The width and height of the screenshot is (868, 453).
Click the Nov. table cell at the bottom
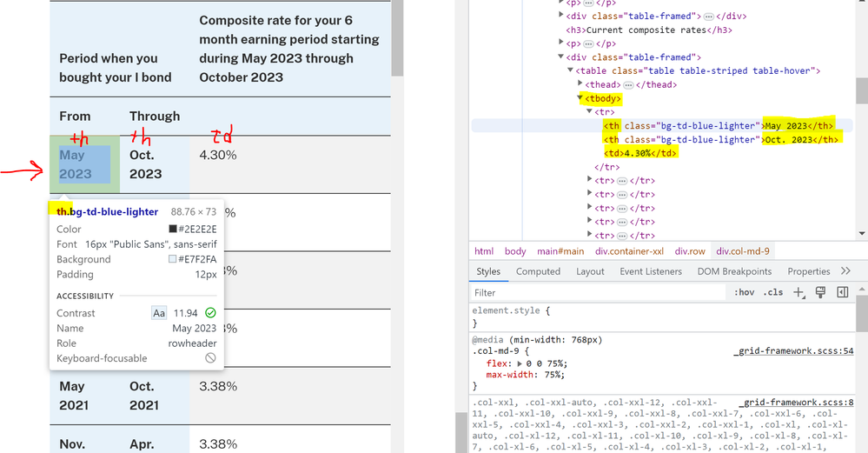(84, 439)
